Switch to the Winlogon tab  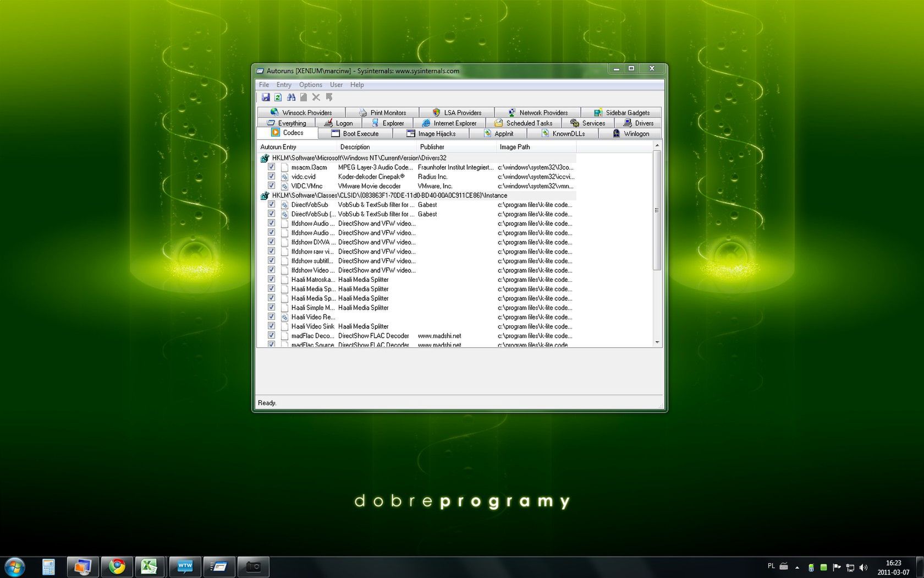click(x=630, y=133)
